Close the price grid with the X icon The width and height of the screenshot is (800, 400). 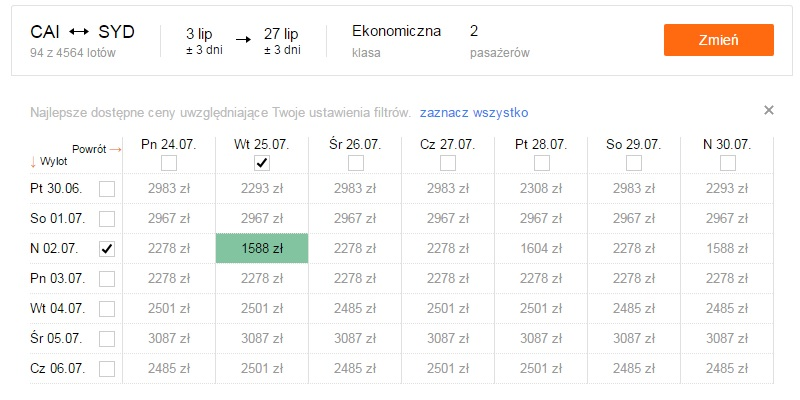pyautogui.click(x=768, y=110)
